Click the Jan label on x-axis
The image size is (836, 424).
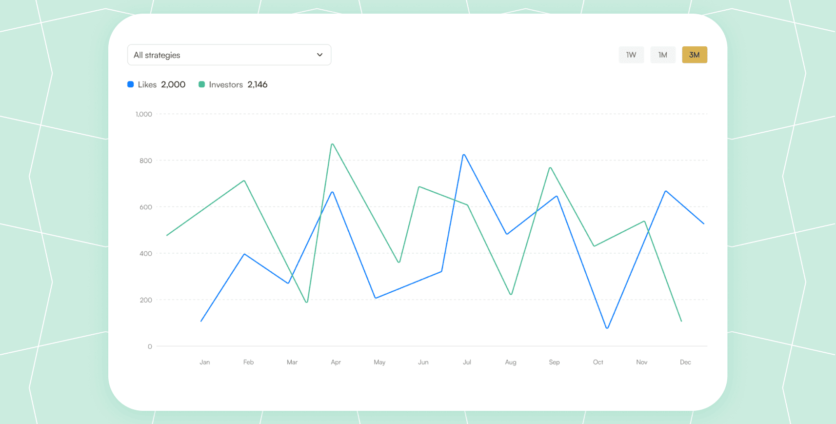point(205,362)
